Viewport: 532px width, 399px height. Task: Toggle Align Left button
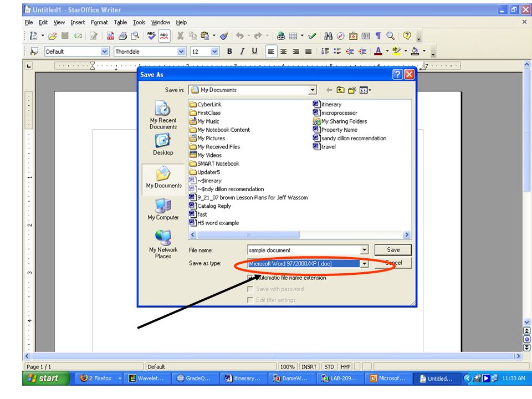[271, 51]
